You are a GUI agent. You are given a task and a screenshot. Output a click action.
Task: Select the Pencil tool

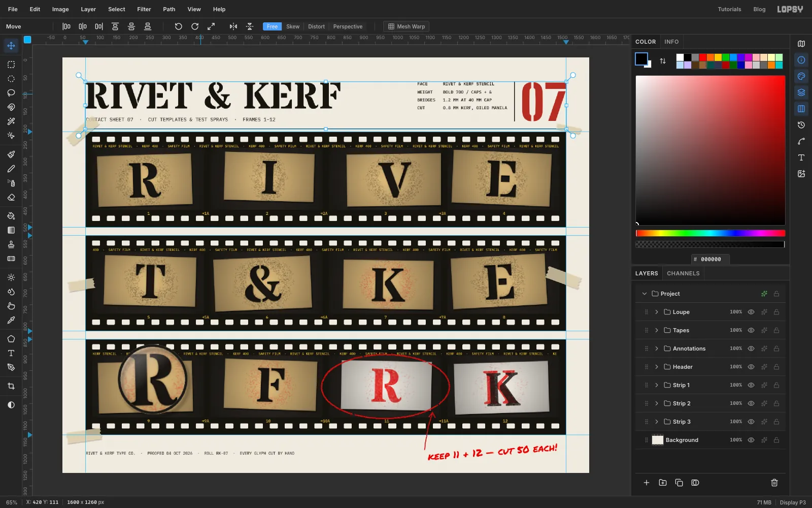click(11, 169)
